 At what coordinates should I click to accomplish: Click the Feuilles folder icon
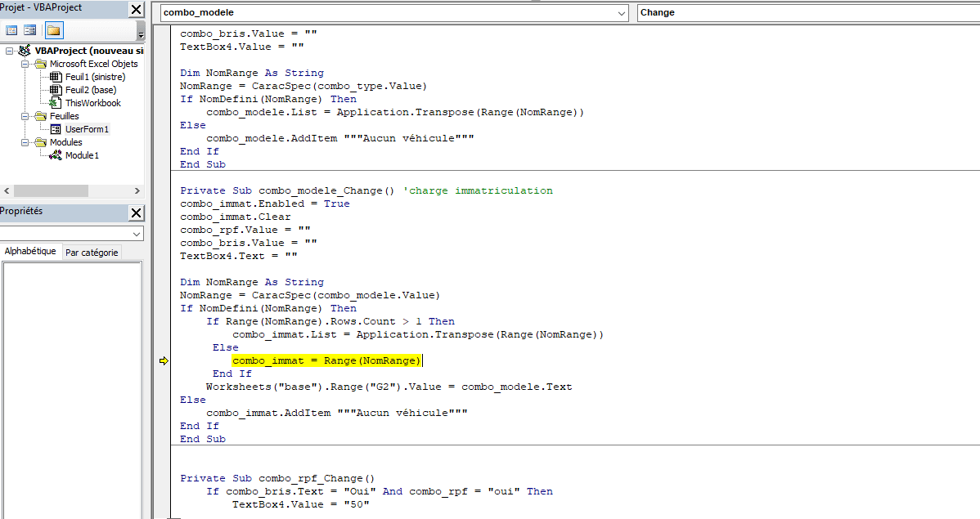tap(41, 116)
